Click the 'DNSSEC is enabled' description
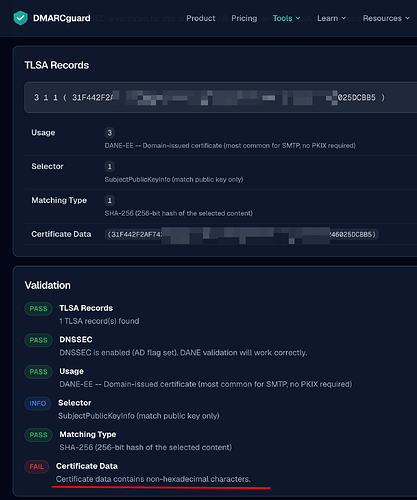This screenshot has width=417, height=500. tap(183, 353)
